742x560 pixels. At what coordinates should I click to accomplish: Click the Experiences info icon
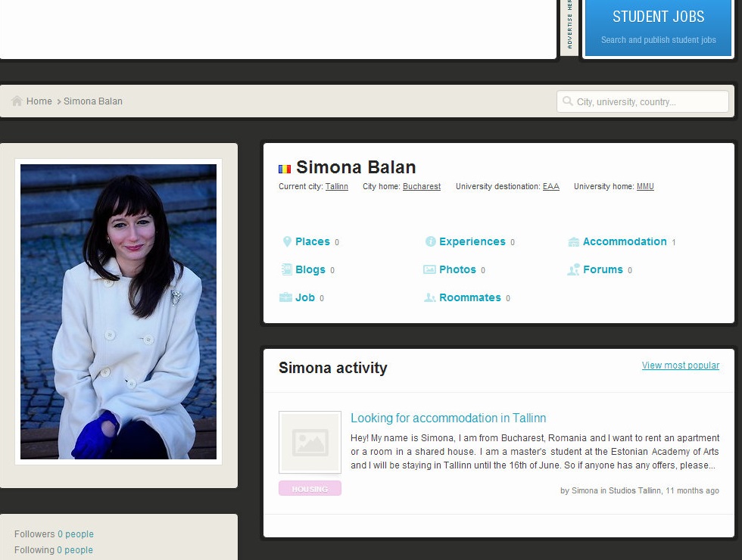430,242
